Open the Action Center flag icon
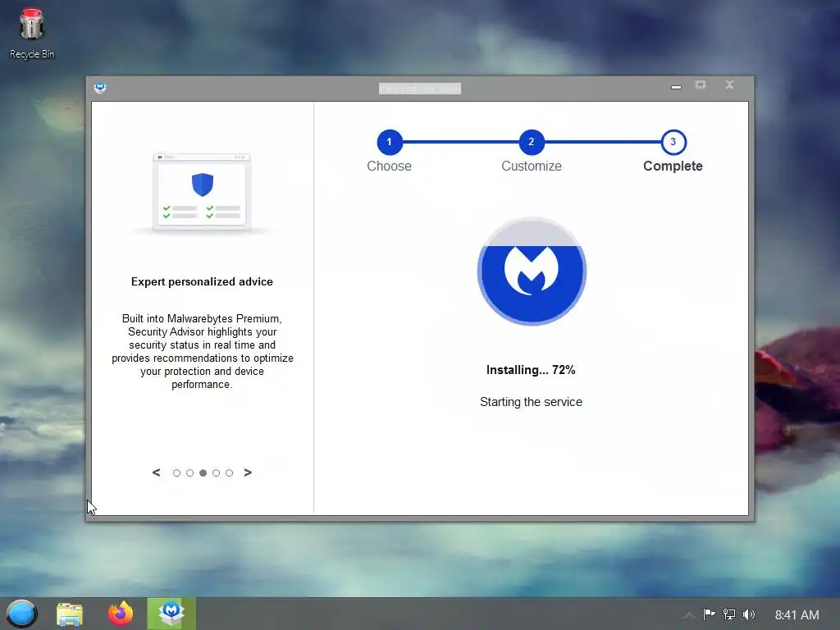Image resolution: width=840 pixels, height=630 pixels. click(x=710, y=614)
